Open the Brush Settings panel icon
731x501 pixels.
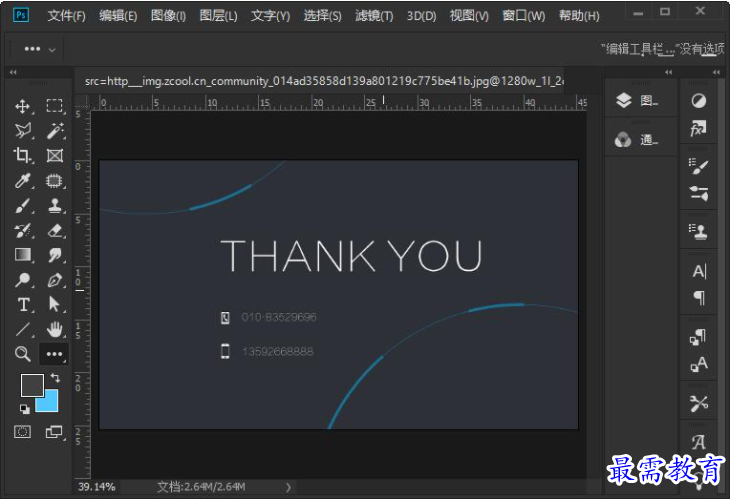698,165
